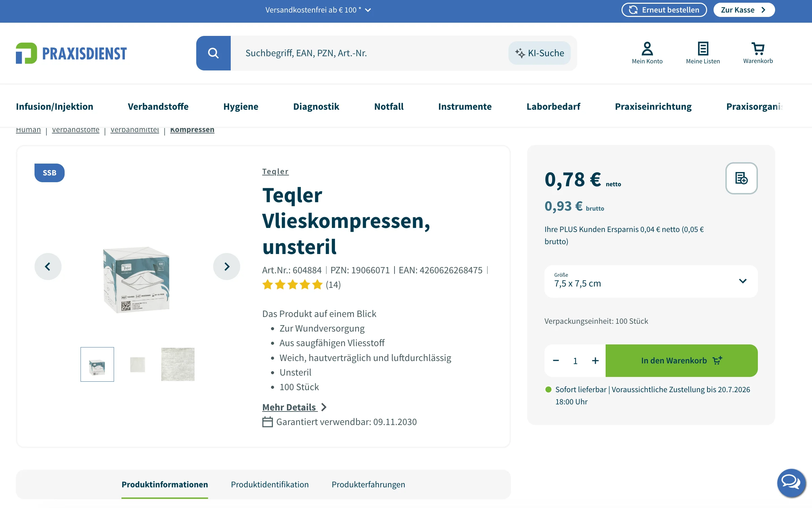Click Kompressen breadcrumb link
This screenshot has height=508, width=812.
(x=192, y=130)
